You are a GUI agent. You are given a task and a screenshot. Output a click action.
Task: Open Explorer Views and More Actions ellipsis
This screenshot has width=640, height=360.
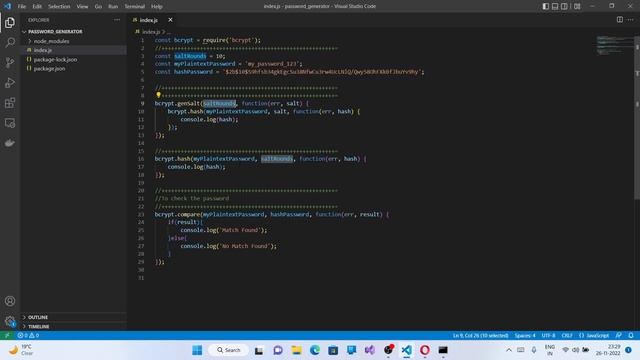[x=117, y=20]
